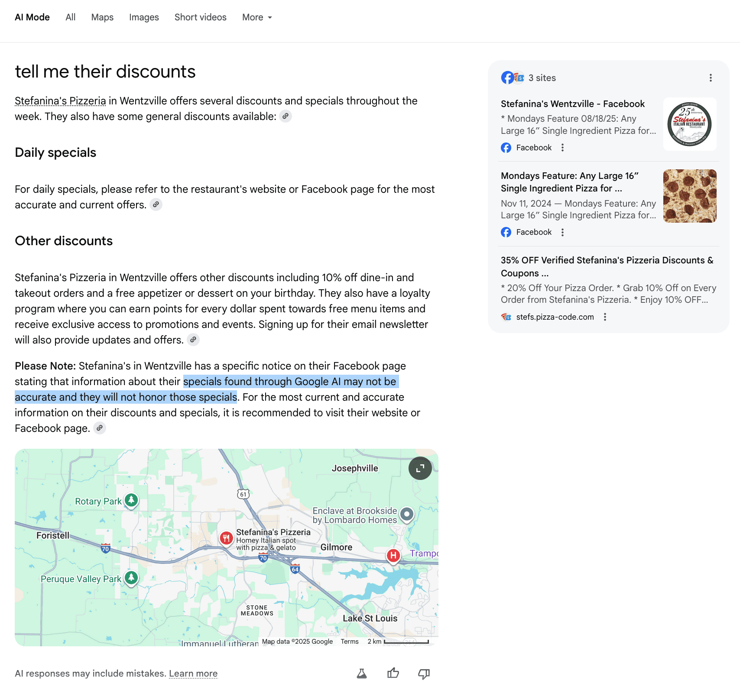
Task: Click Facebook icon under Stefanina's Wentzville result
Action: click(x=506, y=148)
